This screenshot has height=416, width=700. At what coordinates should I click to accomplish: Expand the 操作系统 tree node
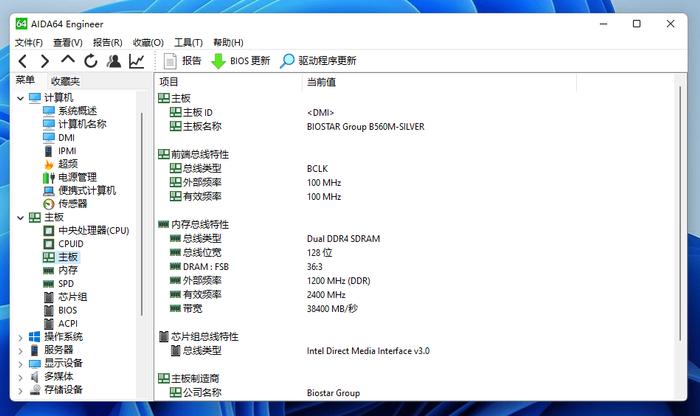(20, 337)
